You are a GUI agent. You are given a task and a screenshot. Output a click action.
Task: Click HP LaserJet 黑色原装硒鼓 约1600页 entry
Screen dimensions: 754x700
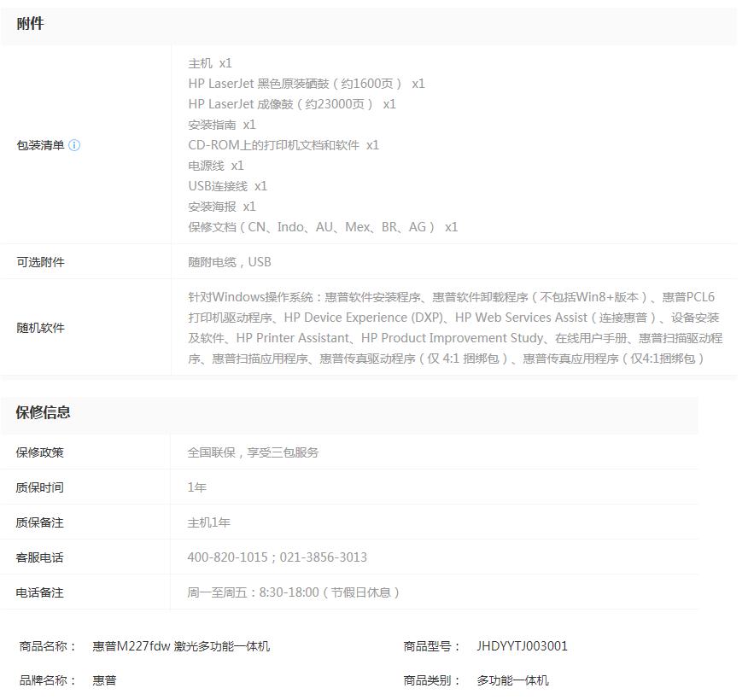pos(307,84)
